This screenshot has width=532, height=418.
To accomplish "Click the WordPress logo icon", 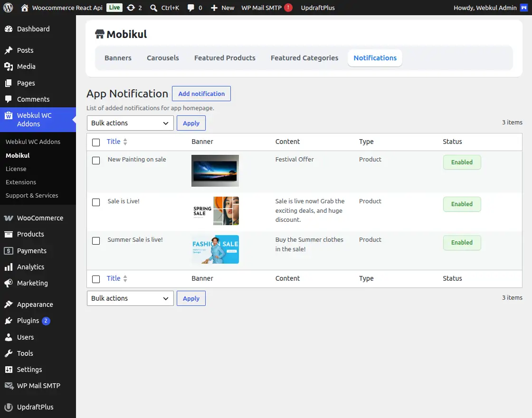I will 8,8.
